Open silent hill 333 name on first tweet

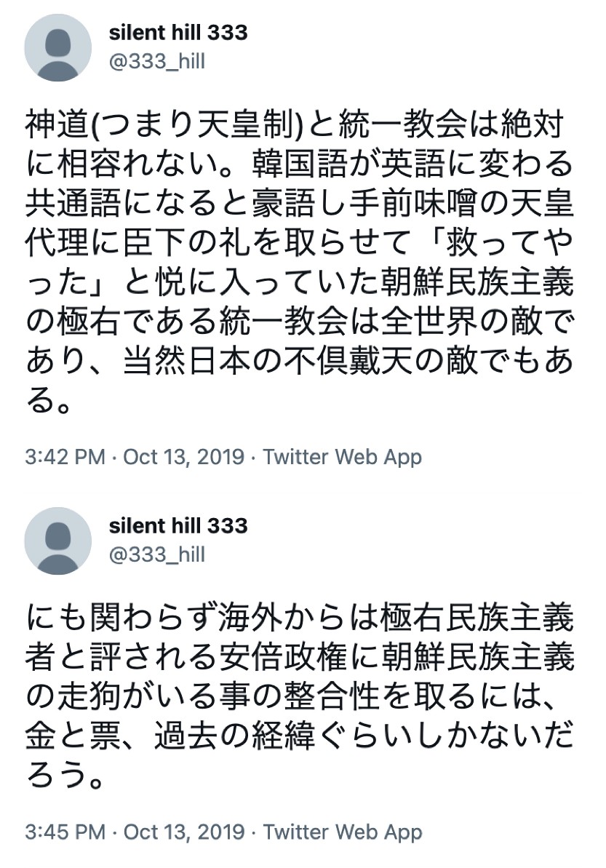[x=178, y=33]
